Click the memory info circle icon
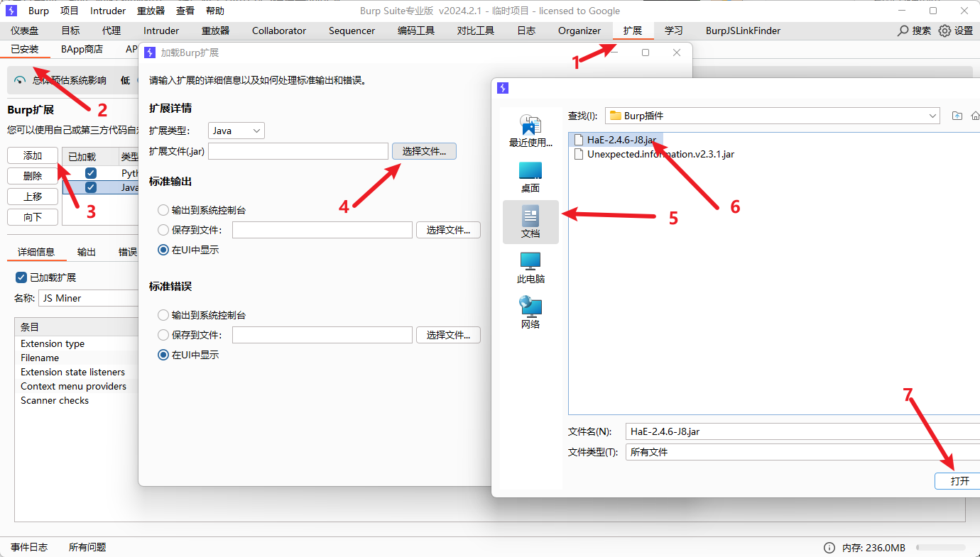The width and height of the screenshot is (980, 557). 829,548
